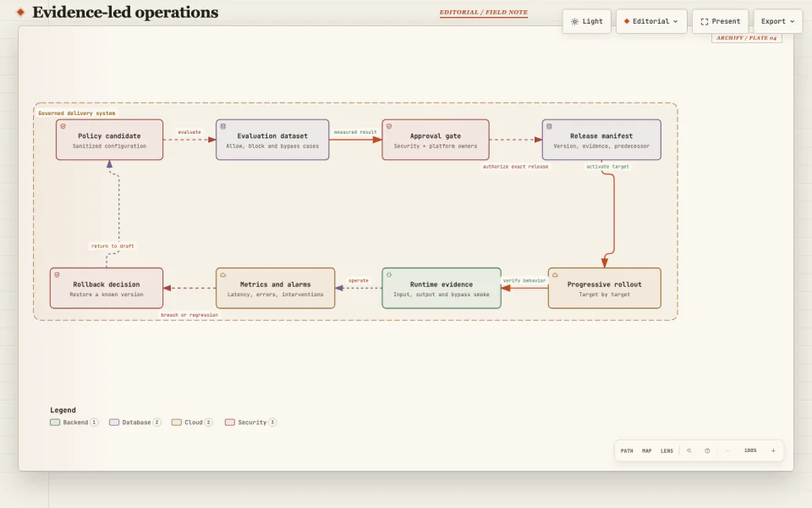812x508 pixels.
Task: Click the database icon on Evaluation dataset
Action: pyautogui.click(x=223, y=126)
